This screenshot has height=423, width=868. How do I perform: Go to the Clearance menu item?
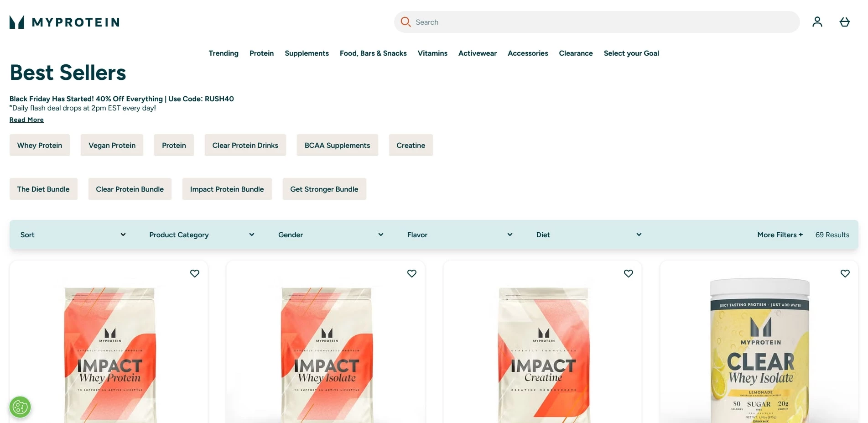pyautogui.click(x=576, y=53)
